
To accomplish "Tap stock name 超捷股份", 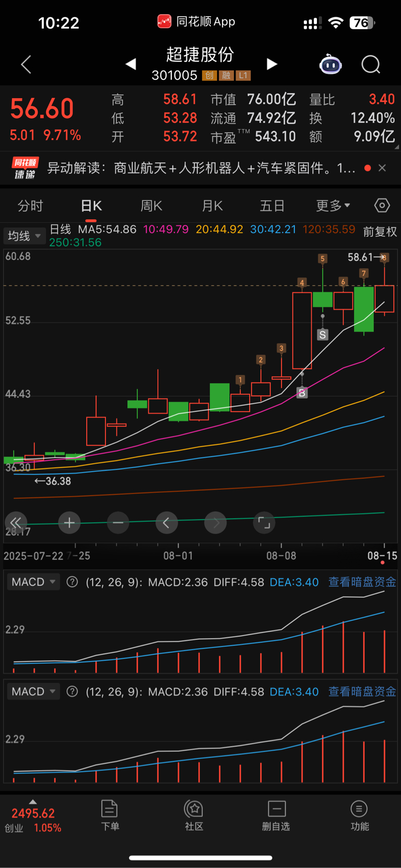I will (x=200, y=54).
